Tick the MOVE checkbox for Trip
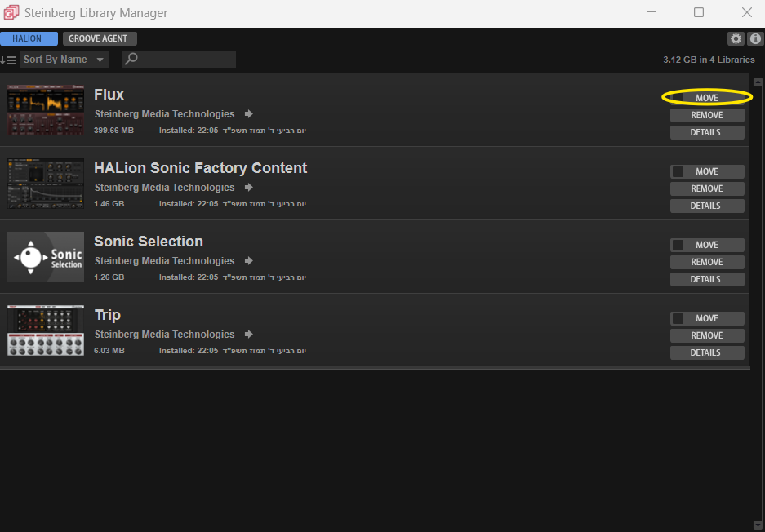The width and height of the screenshot is (765, 532). pos(678,318)
